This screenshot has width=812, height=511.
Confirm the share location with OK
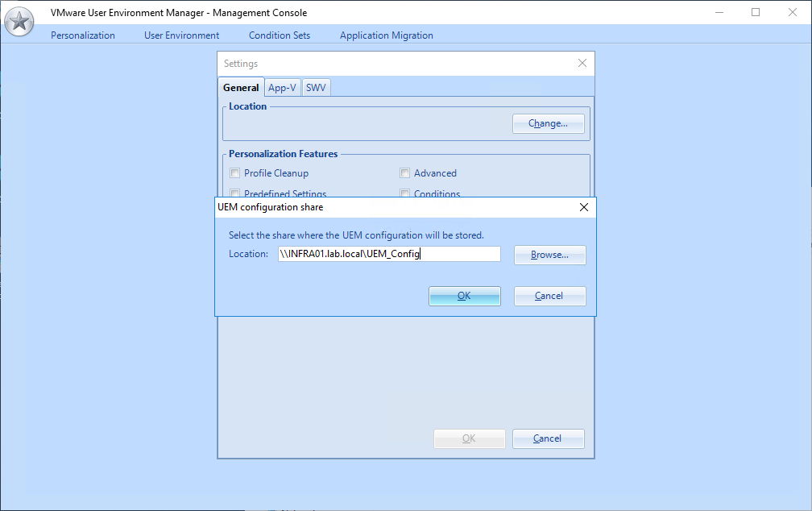click(x=464, y=296)
